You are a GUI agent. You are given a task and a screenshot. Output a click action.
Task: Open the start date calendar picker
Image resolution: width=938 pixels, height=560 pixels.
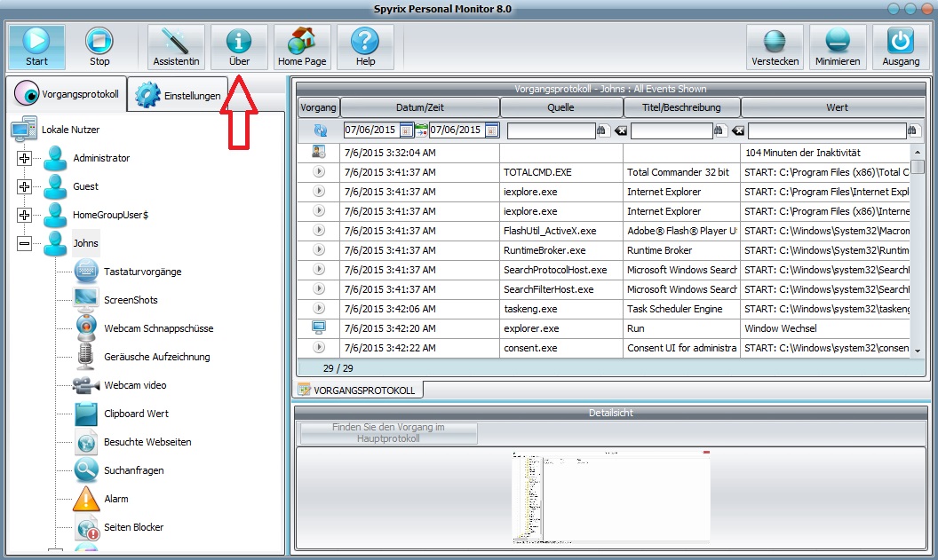click(x=406, y=130)
